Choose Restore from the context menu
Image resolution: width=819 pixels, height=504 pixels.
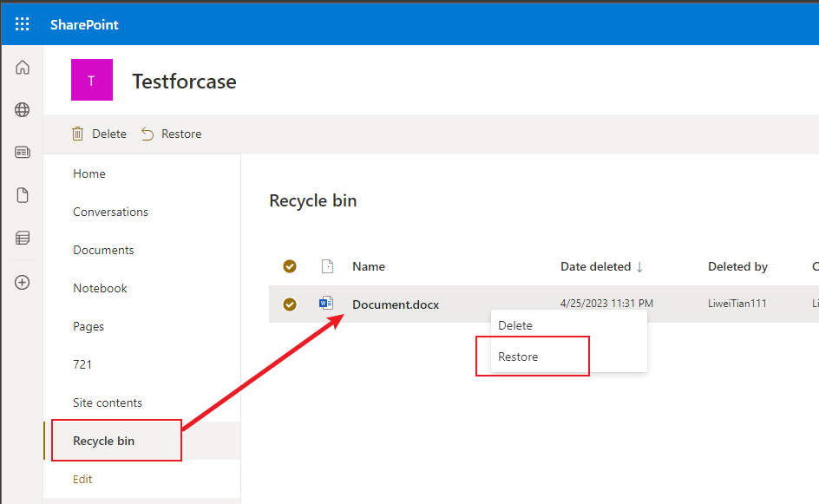569,357
